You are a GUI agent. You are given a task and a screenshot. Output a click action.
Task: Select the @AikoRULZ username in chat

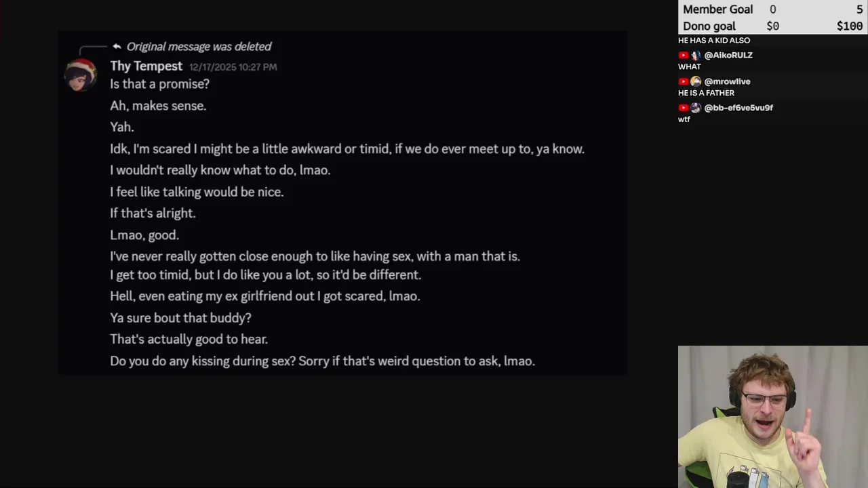(728, 55)
